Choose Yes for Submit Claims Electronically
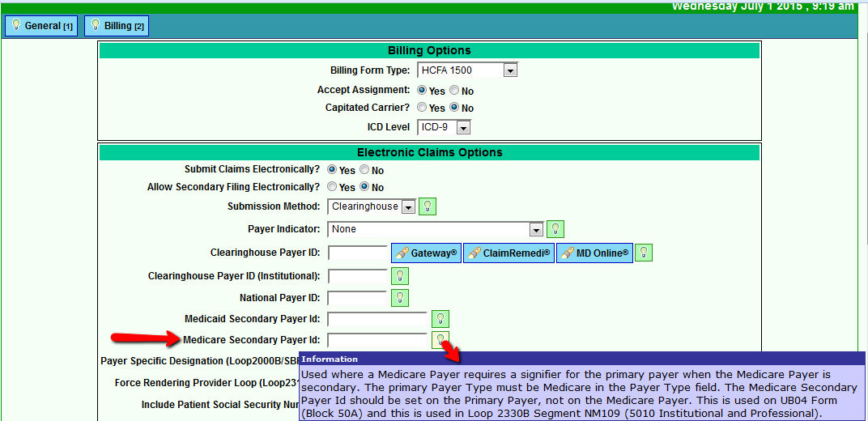 332,170
